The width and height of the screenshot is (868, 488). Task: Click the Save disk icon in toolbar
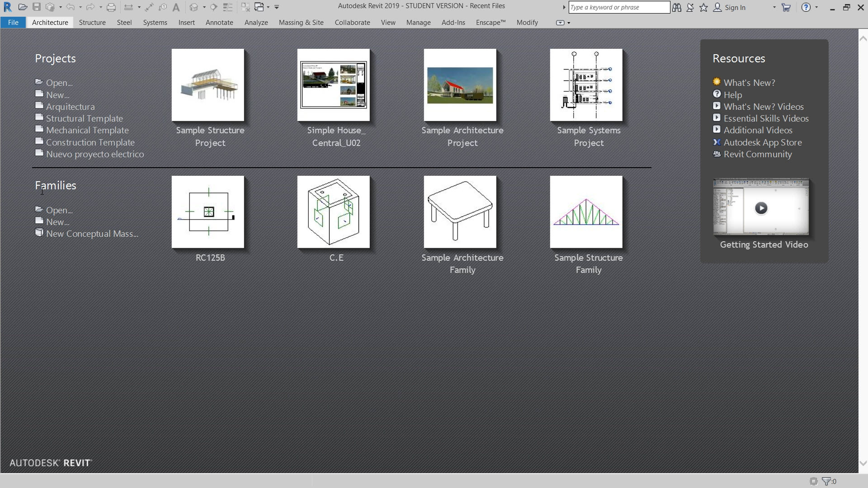(x=37, y=7)
